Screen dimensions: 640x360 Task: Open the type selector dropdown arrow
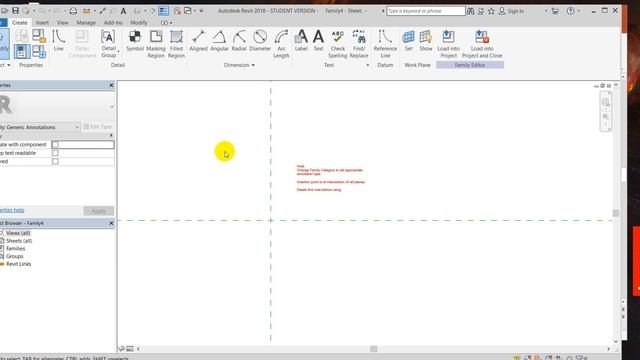coord(111,107)
